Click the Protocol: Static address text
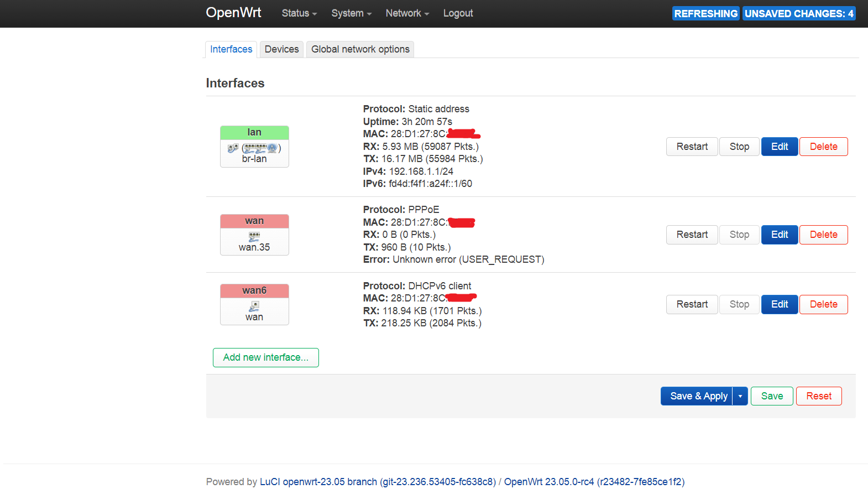 click(x=416, y=109)
